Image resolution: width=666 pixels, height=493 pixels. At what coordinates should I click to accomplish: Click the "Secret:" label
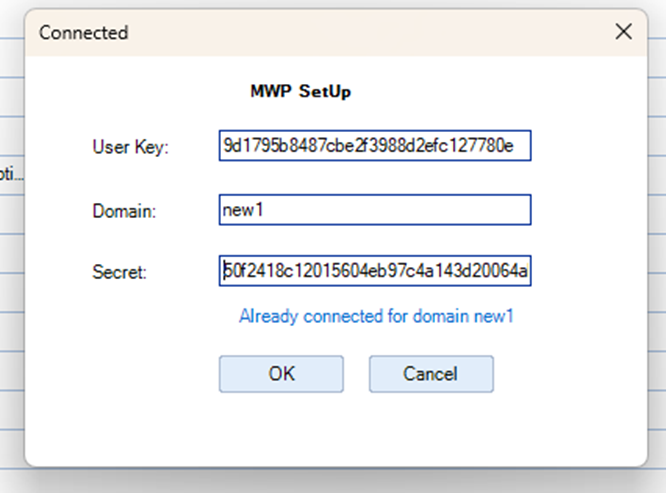click(120, 272)
